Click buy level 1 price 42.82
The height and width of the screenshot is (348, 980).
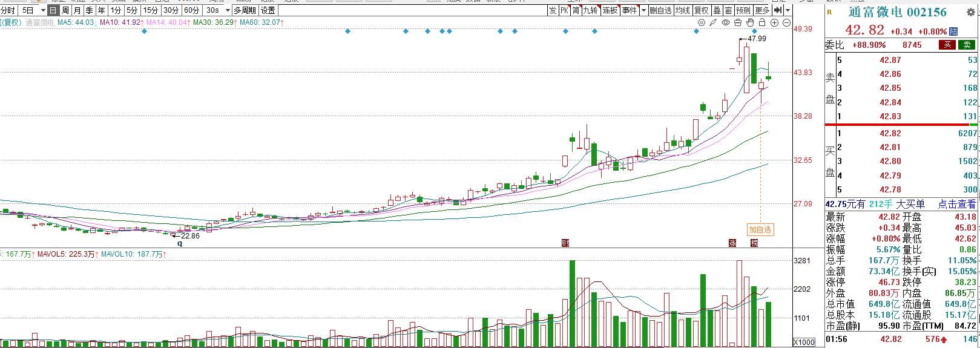click(x=890, y=133)
